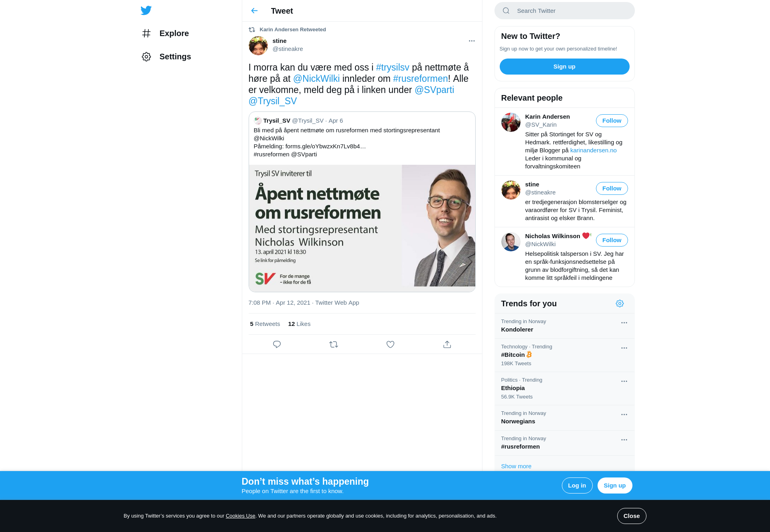
Task: Click stine's avatar on the tweet
Action: pyautogui.click(x=258, y=46)
